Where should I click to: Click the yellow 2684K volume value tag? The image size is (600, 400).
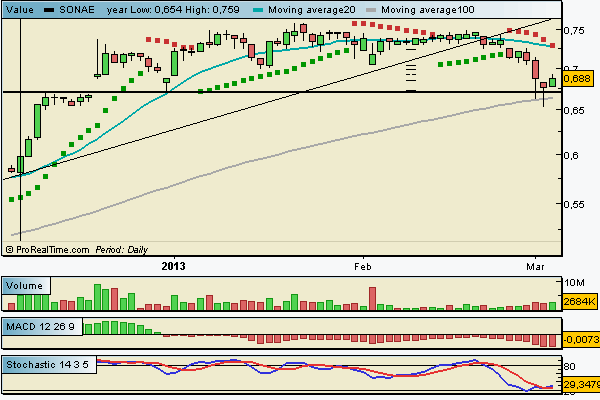coord(580,302)
